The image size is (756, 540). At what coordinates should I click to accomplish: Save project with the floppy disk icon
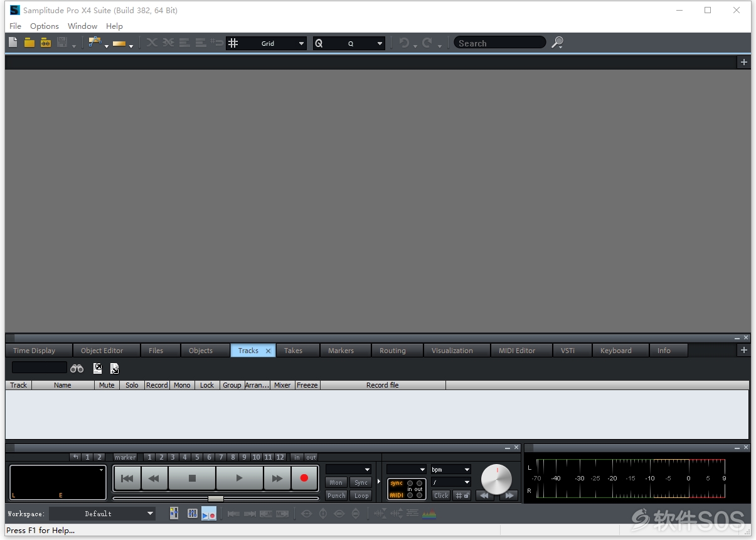coord(62,43)
